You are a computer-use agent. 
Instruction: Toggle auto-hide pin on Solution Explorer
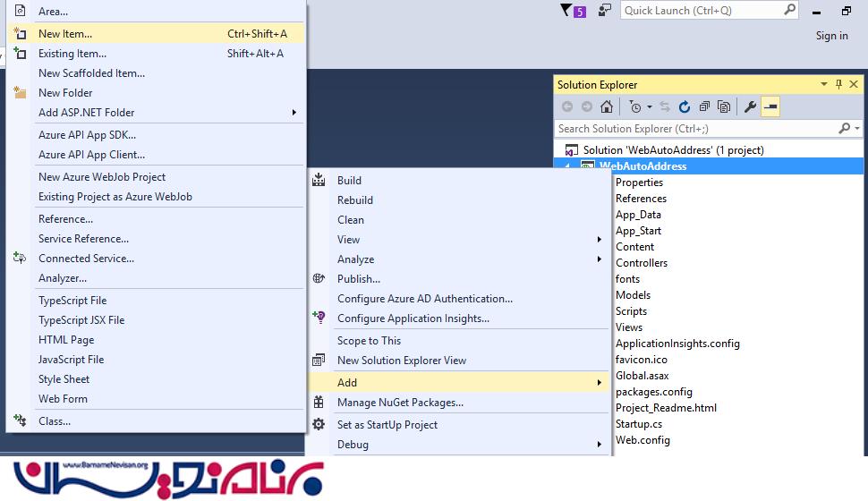(x=838, y=85)
